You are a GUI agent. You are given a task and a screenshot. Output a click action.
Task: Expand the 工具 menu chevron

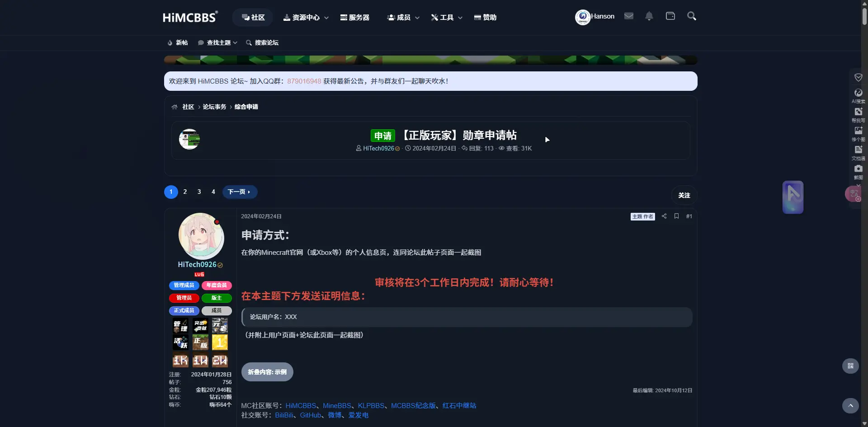pos(461,18)
